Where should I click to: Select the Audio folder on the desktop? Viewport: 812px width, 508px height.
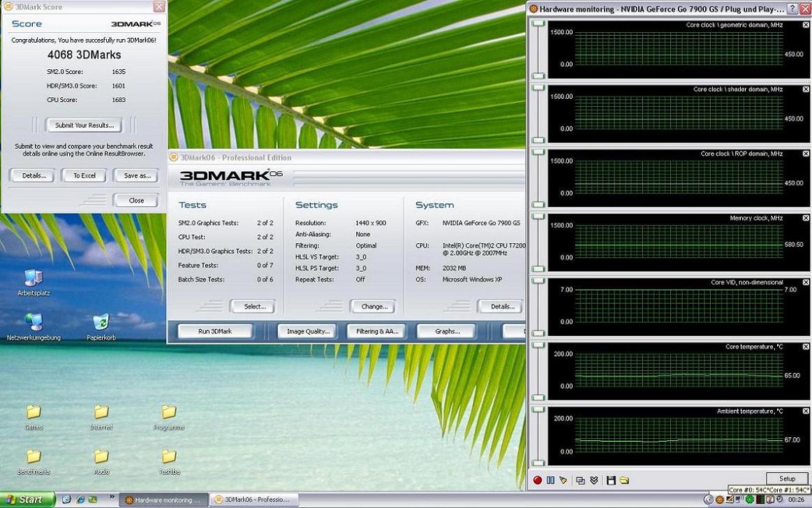click(x=101, y=461)
